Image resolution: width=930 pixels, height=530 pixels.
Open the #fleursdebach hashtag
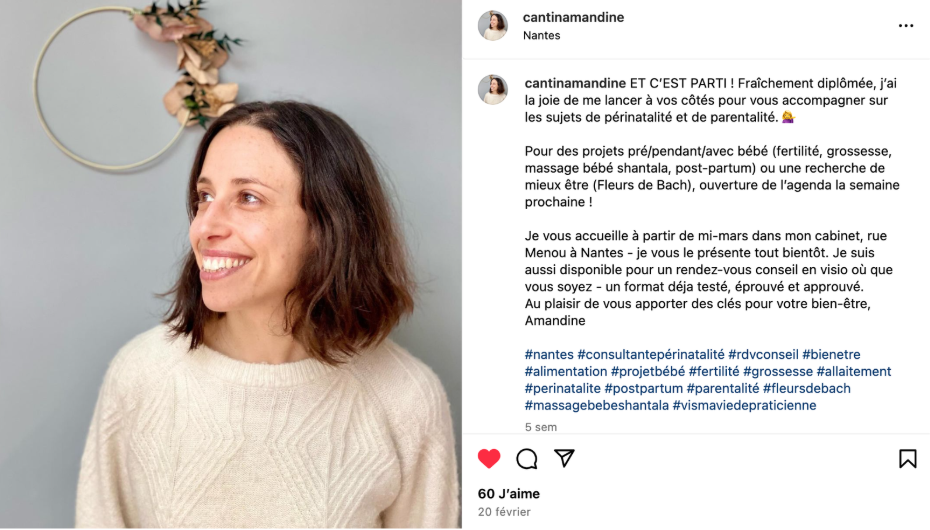pyautogui.click(x=807, y=388)
